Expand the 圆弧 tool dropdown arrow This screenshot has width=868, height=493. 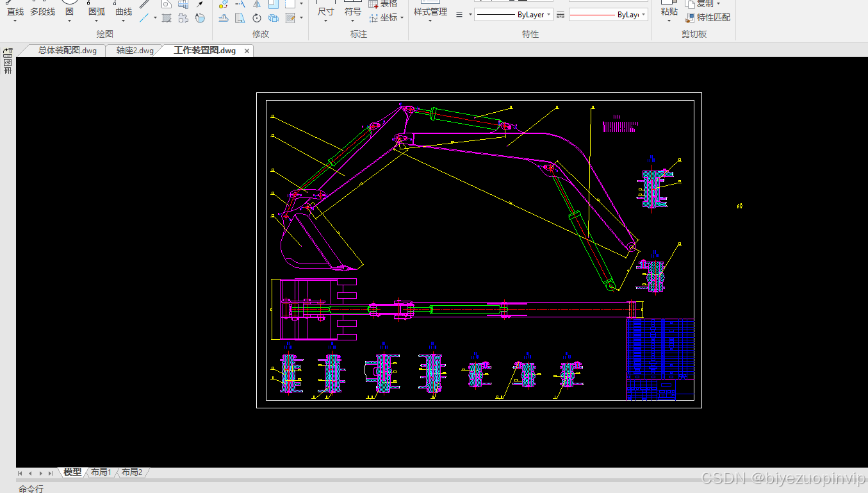pyautogui.click(x=96, y=21)
